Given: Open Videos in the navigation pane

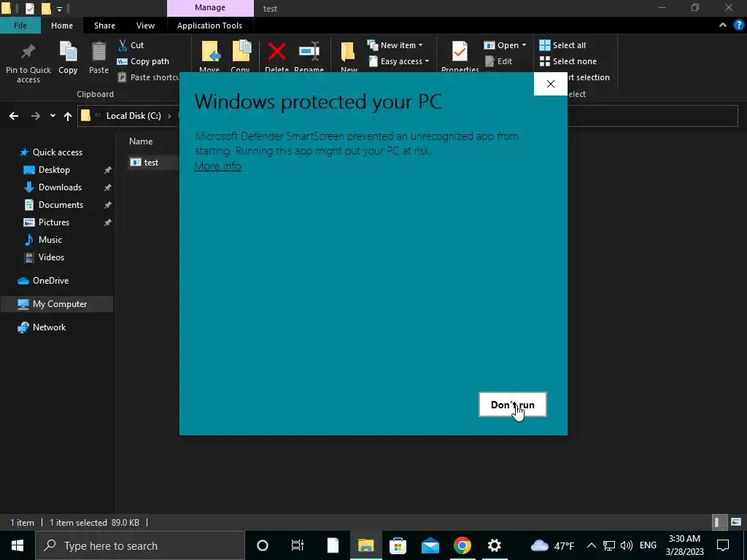Looking at the screenshot, I should pos(51,257).
